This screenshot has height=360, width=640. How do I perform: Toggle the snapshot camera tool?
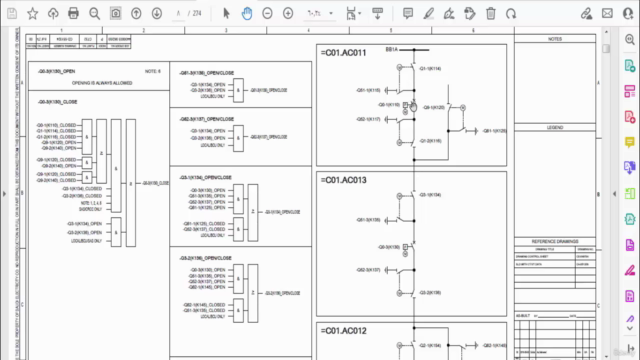[x=116, y=13]
